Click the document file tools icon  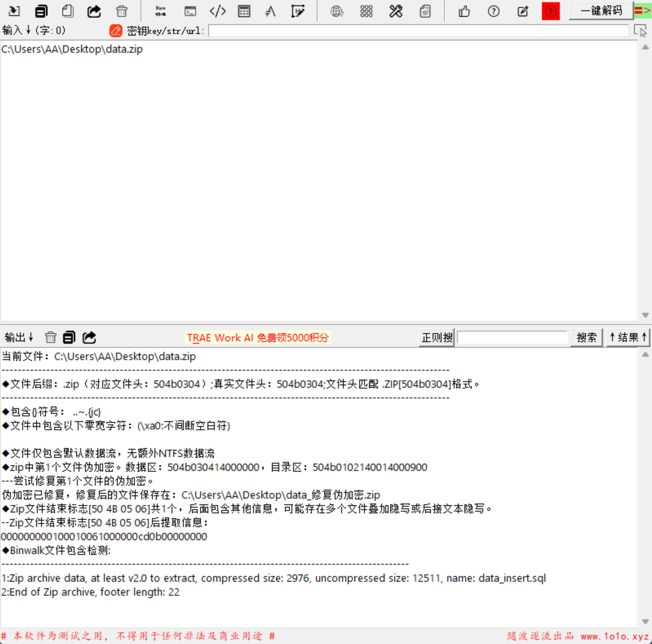click(x=425, y=11)
